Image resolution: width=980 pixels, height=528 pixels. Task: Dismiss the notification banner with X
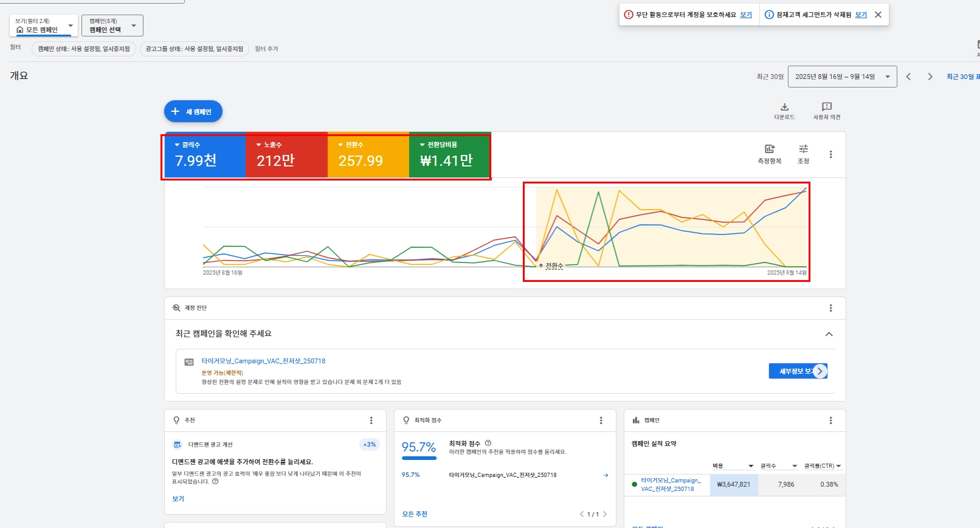pos(878,15)
